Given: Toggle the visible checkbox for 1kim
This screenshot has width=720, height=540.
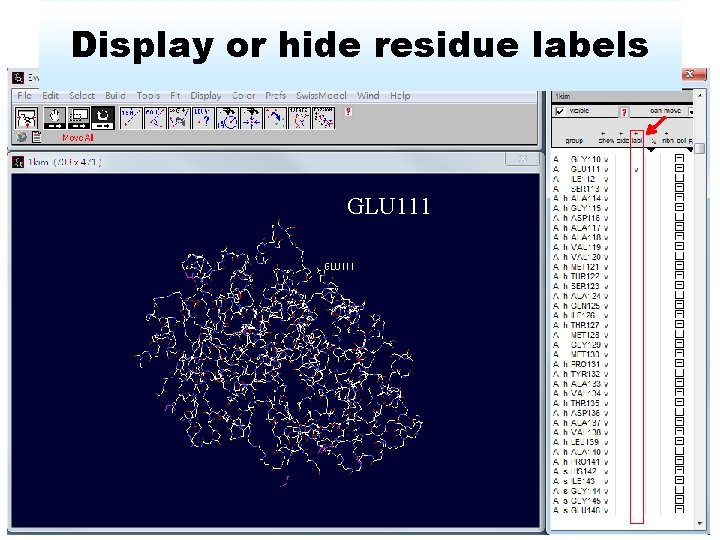Looking at the screenshot, I should coord(559,111).
